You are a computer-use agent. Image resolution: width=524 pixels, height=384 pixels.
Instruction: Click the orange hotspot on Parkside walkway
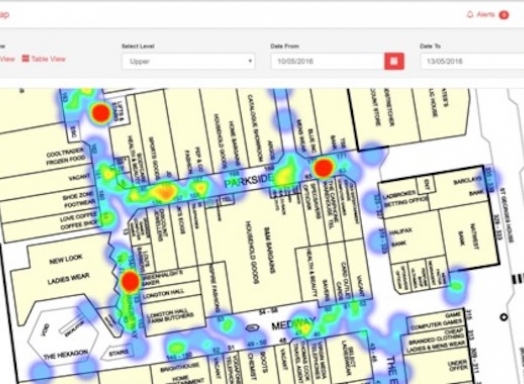165,193
